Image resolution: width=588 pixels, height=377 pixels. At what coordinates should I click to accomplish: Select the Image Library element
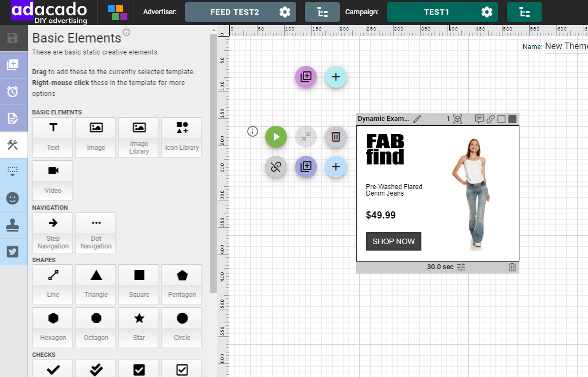point(139,137)
